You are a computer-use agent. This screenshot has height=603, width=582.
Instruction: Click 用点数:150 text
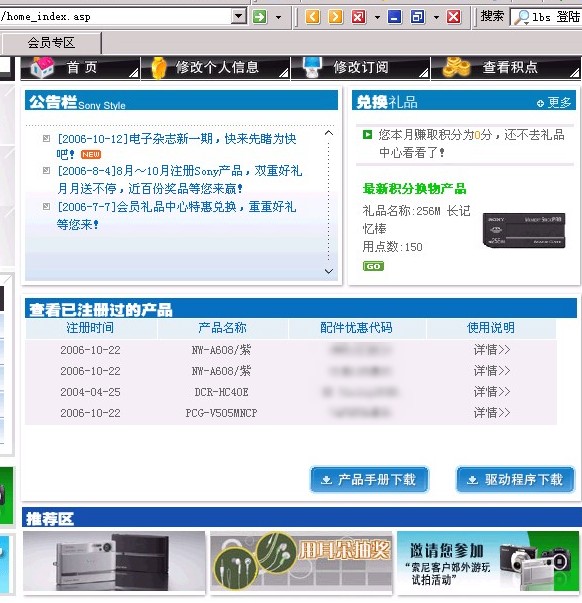(x=392, y=247)
